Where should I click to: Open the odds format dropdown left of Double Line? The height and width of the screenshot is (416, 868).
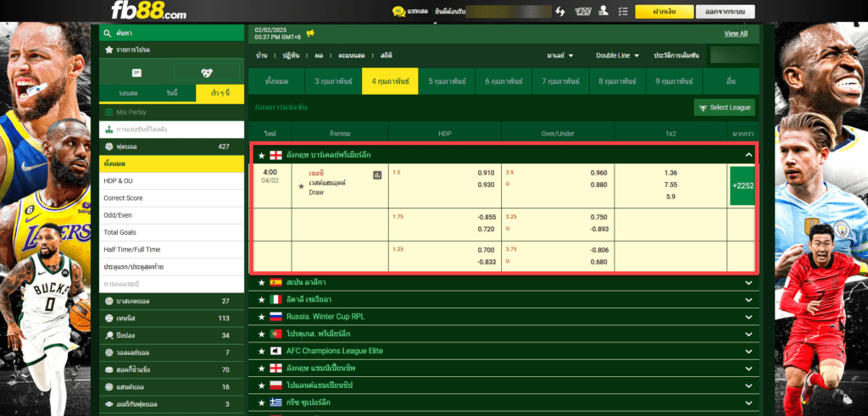[560, 56]
